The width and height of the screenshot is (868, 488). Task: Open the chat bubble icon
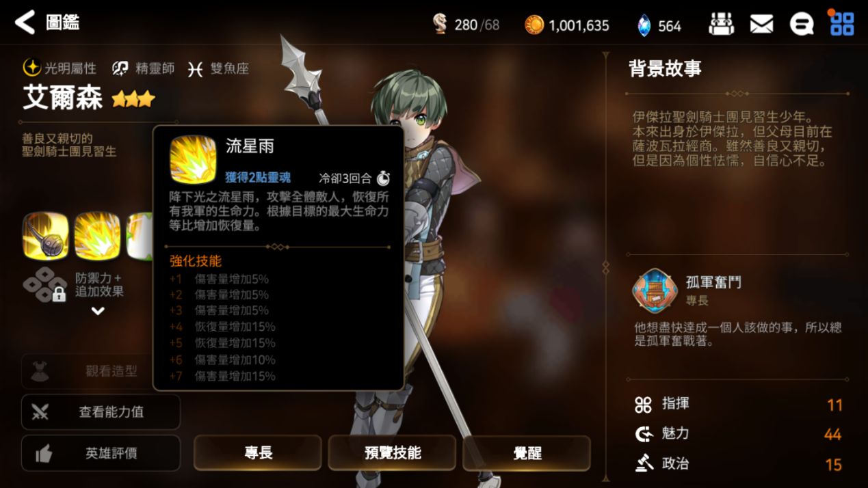click(x=801, y=25)
